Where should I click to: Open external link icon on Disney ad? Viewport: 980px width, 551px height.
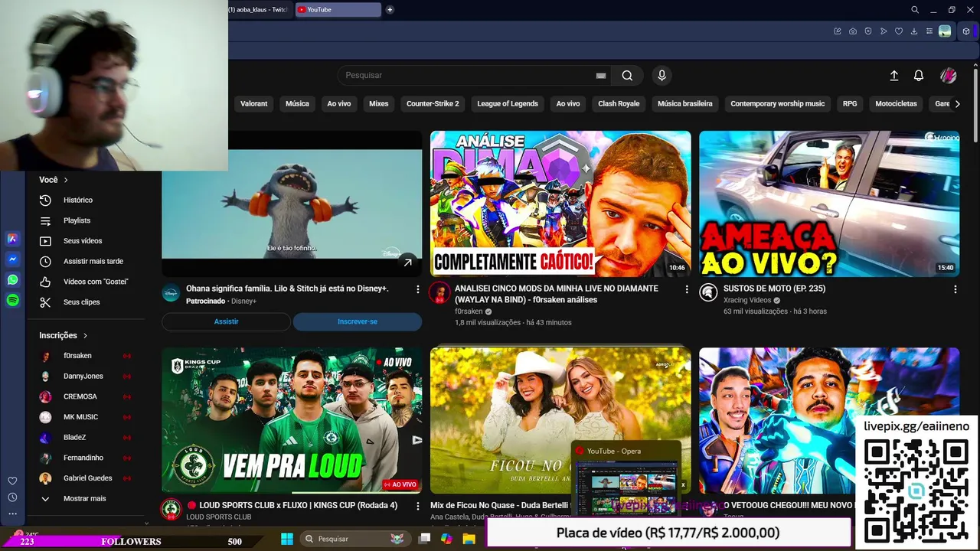click(x=408, y=262)
